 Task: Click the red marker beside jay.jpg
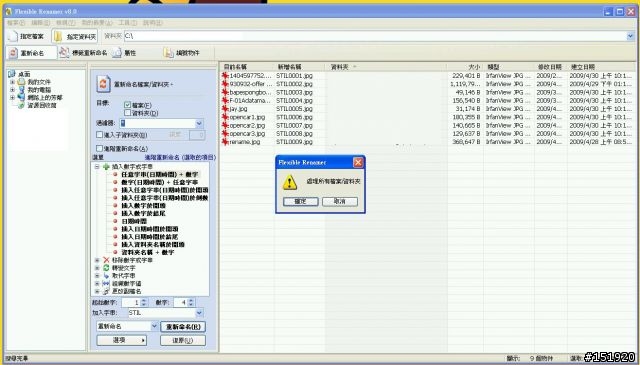(224, 109)
